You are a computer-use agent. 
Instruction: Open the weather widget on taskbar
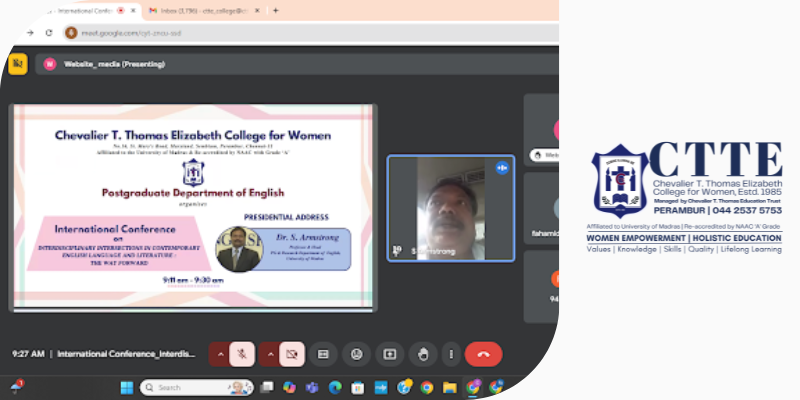(x=17, y=386)
